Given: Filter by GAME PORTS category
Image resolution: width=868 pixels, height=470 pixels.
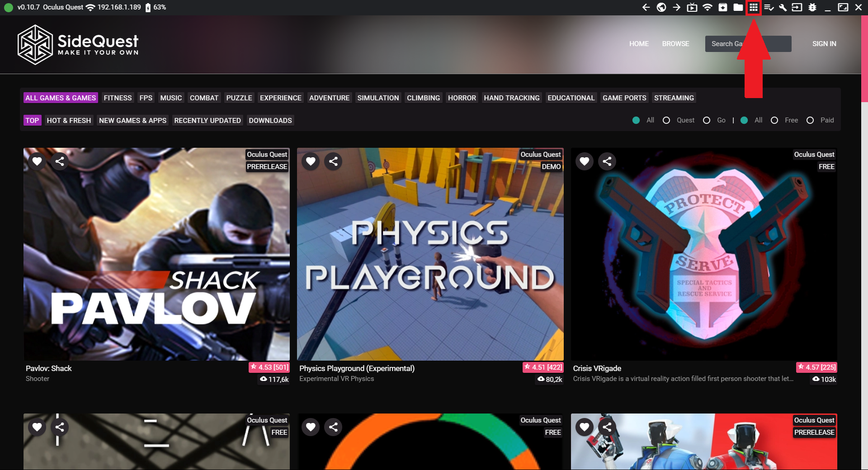Looking at the screenshot, I should pyautogui.click(x=624, y=98).
